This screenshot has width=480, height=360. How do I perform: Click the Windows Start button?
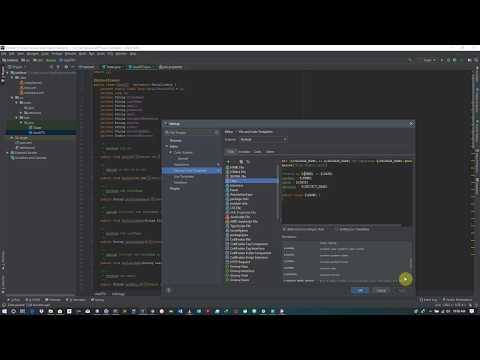point(4,311)
